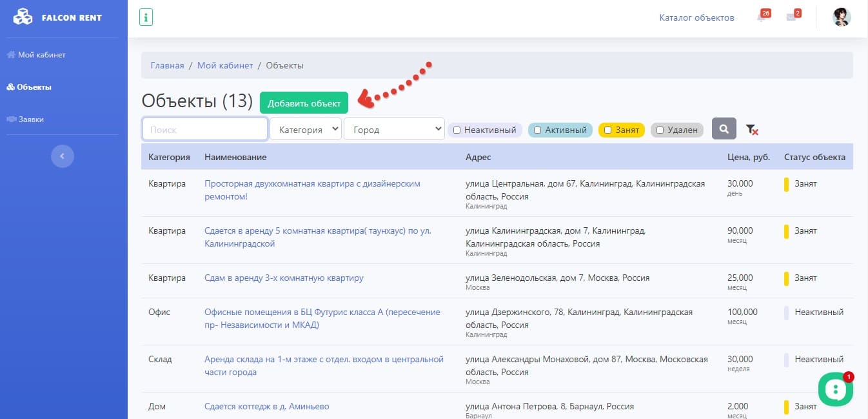Screen dimensions: 868x419
Task: Click the green info icon in header
Action: coord(146,17)
